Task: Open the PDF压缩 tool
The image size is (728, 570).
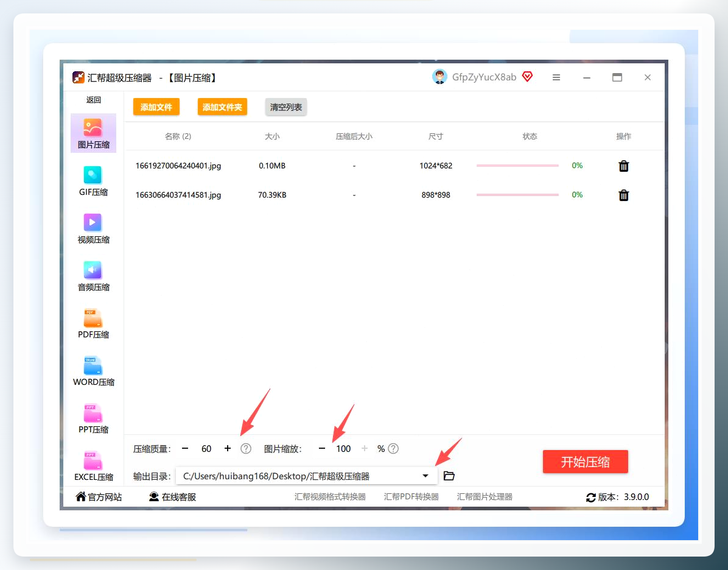Action: pos(93,324)
